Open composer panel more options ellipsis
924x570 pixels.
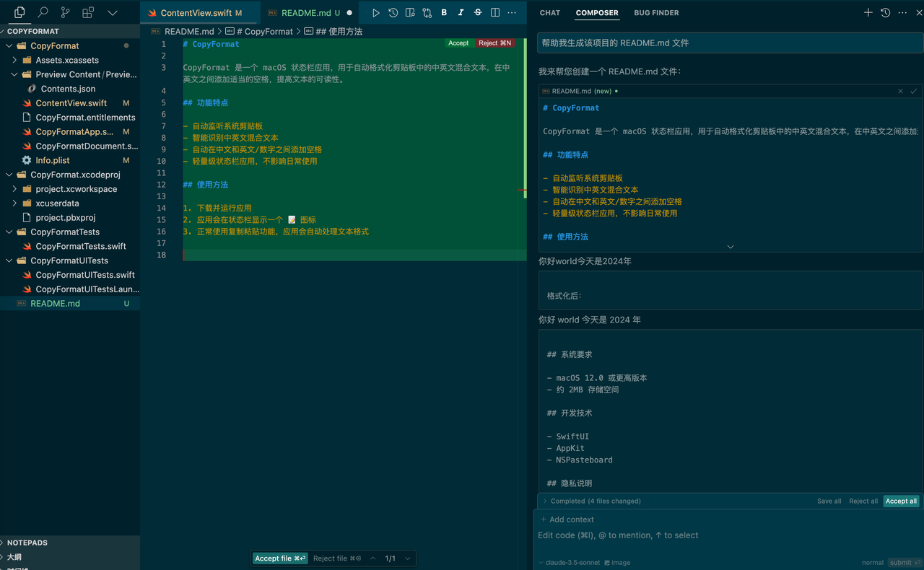tap(902, 13)
